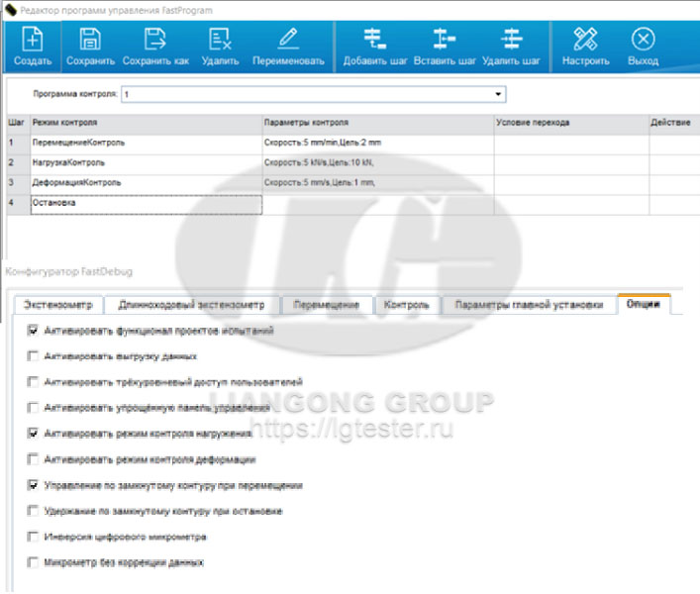Expand the Программа контроля dropdown
Viewport: 700px width, 594px height.
[x=498, y=95]
